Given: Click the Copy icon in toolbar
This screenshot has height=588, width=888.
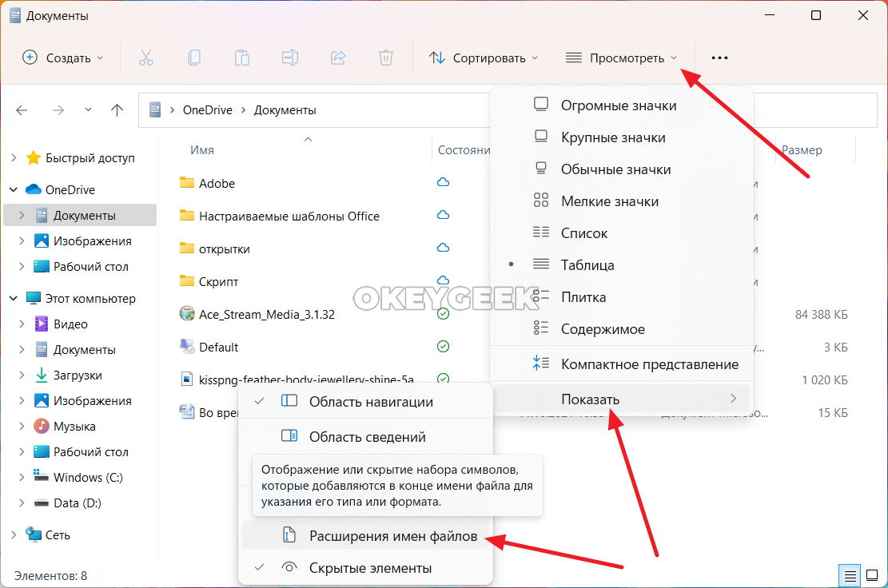Looking at the screenshot, I should point(194,58).
